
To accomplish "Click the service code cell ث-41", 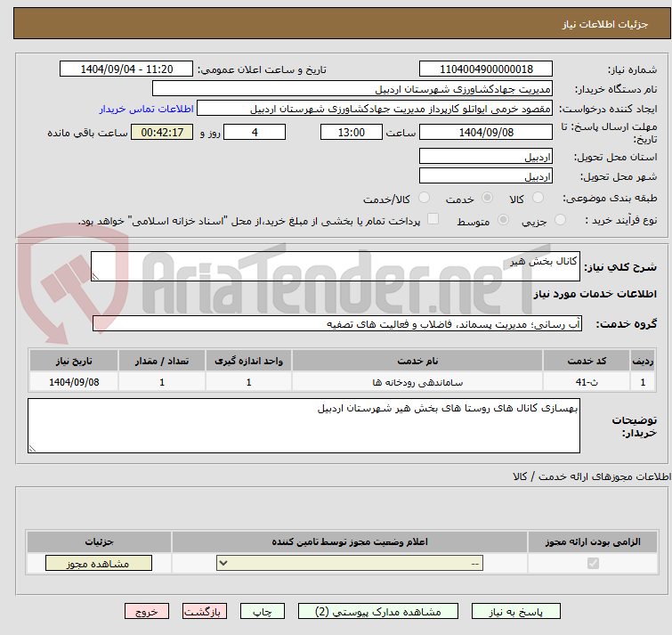I will click(x=586, y=381).
